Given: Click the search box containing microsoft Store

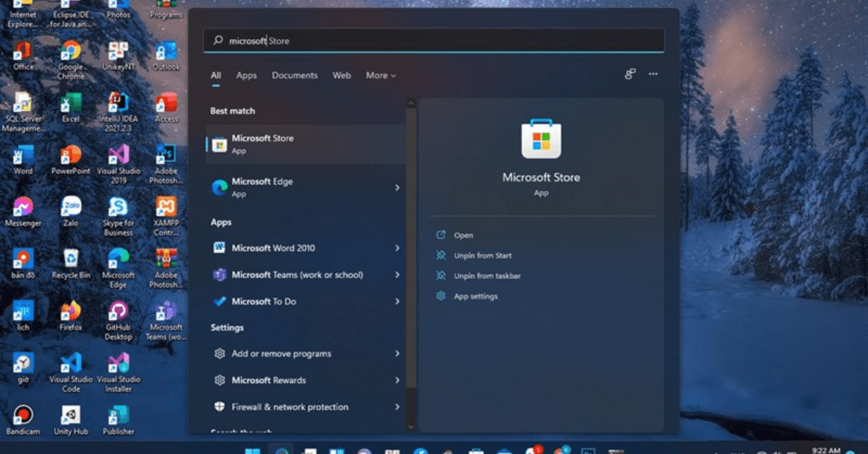Looking at the screenshot, I should (x=434, y=40).
